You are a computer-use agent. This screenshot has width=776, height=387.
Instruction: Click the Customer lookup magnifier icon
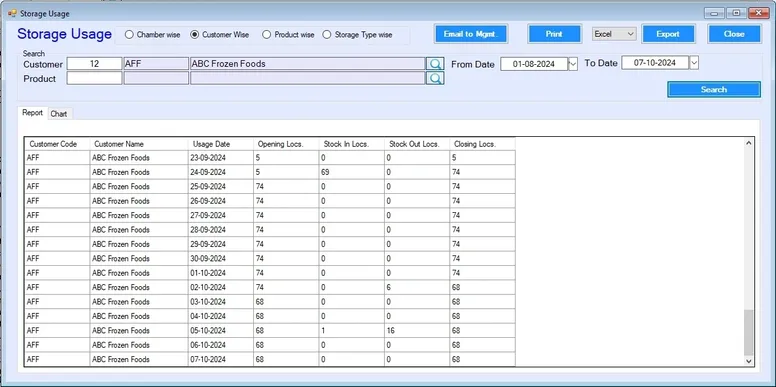[435, 64]
